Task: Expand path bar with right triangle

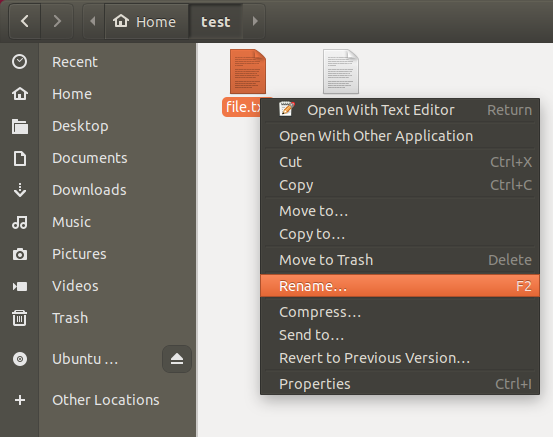Action: [x=255, y=22]
